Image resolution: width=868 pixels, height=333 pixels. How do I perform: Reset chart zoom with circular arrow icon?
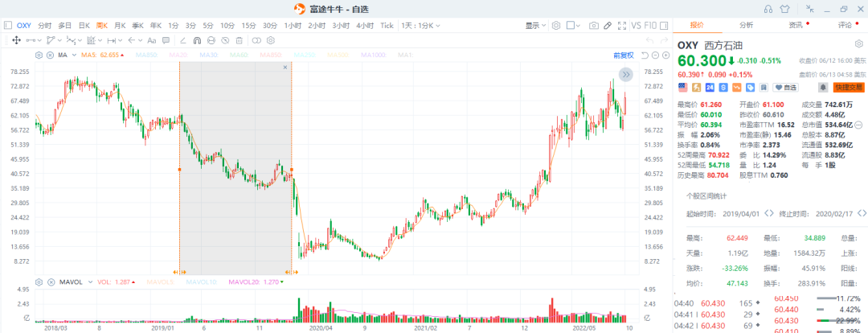[x=645, y=55]
